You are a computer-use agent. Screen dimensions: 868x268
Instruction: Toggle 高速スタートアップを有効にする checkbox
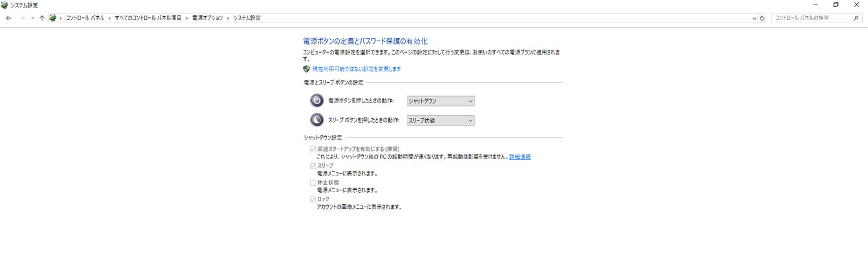tap(313, 149)
